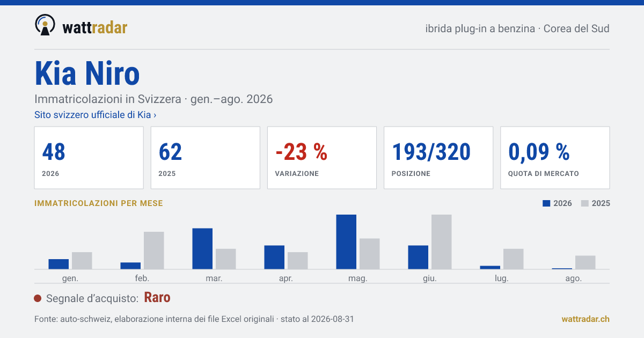This screenshot has width=644, height=338.
Task: Click the red Segnale d'acquisto indicator dot
Action: tap(38, 298)
